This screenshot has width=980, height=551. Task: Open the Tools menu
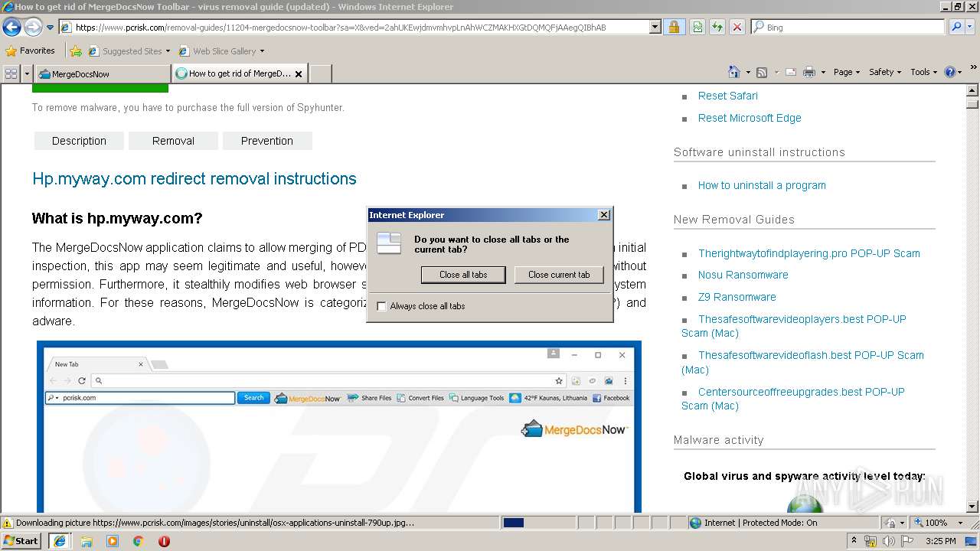924,72
